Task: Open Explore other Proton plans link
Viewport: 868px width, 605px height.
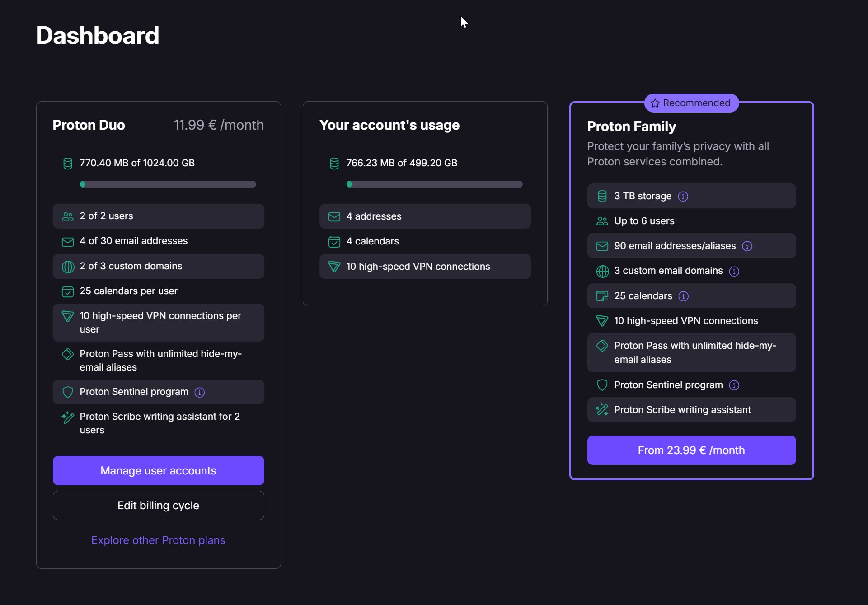Action: (x=158, y=540)
